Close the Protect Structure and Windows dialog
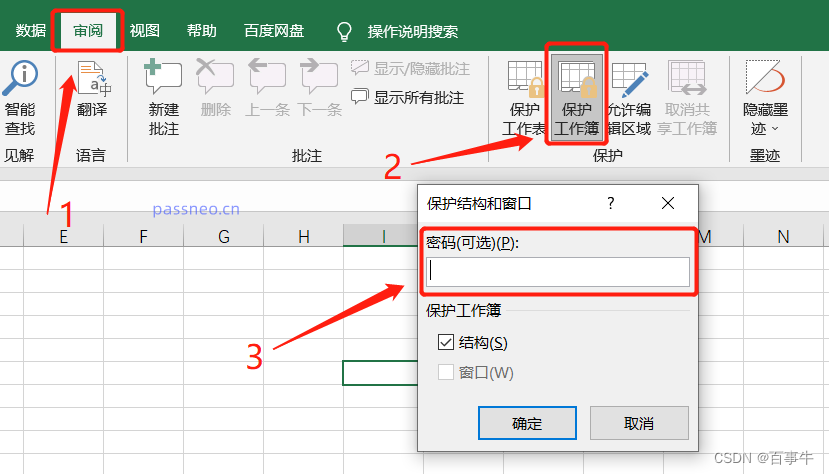 point(668,203)
